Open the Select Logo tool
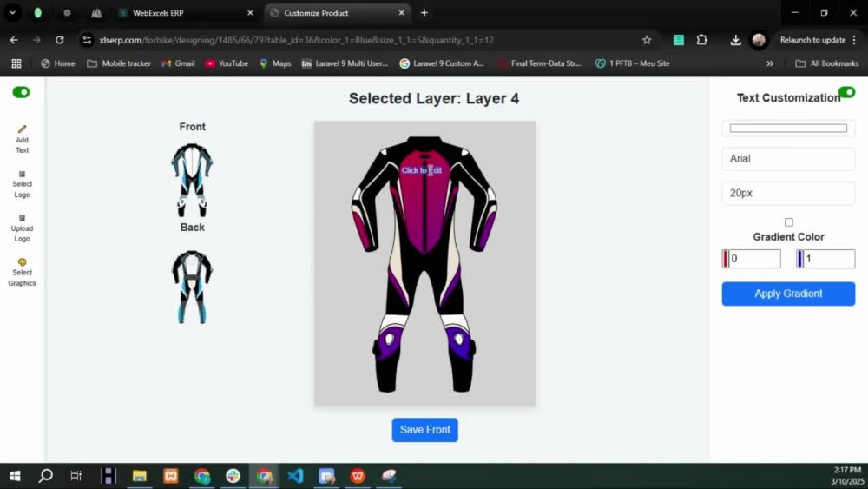The width and height of the screenshot is (868, 489). coord(23,184)
